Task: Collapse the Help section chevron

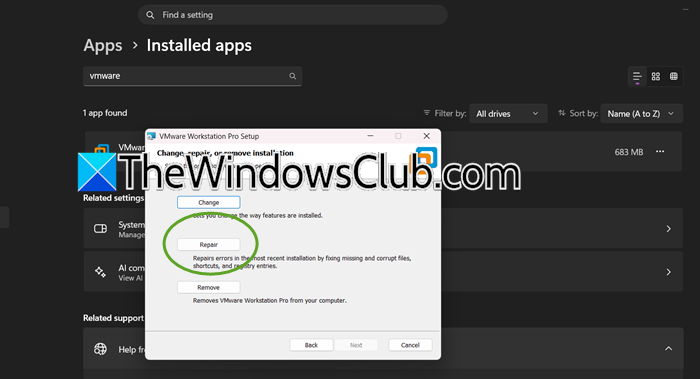Action: 668,349
